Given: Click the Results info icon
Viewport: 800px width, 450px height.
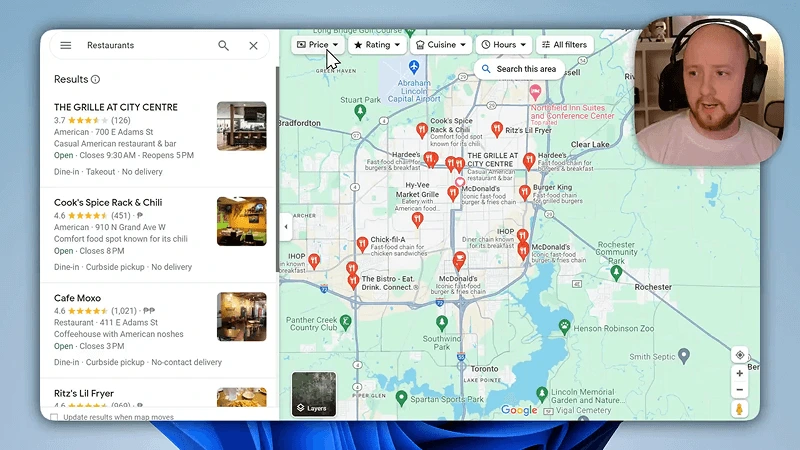Looking at the screenshot, I should click(95, 79).
